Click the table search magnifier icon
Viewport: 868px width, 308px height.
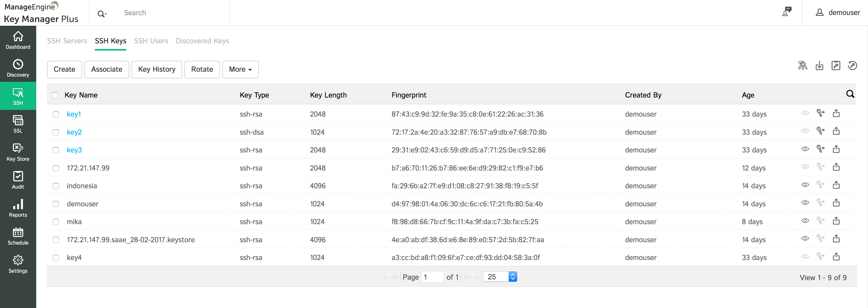pos(850,94)
